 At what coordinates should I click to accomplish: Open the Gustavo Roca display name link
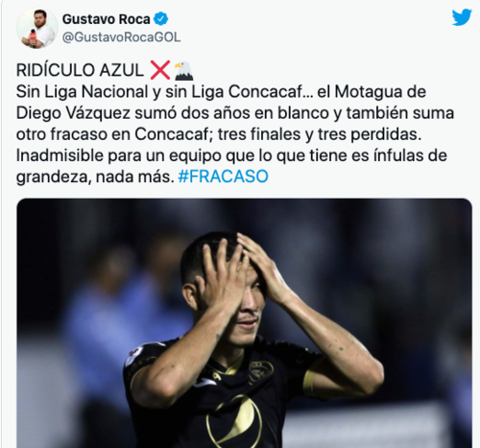(106, 19)
